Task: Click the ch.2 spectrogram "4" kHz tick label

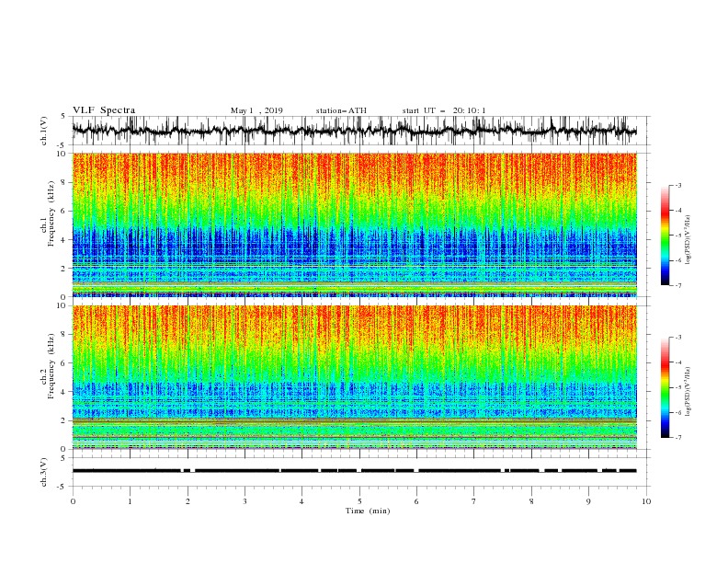Action: coord(64,392)
